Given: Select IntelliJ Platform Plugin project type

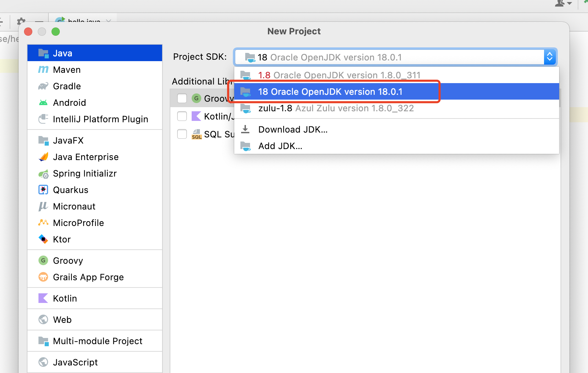Looking at the screenshot, I should click(95, 119).
